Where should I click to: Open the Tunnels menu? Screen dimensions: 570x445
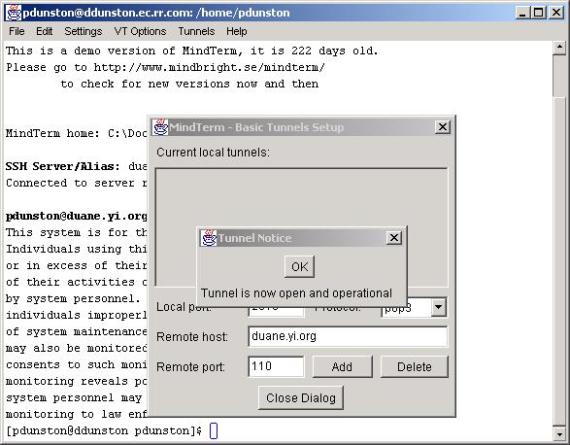tap(196, 31)
